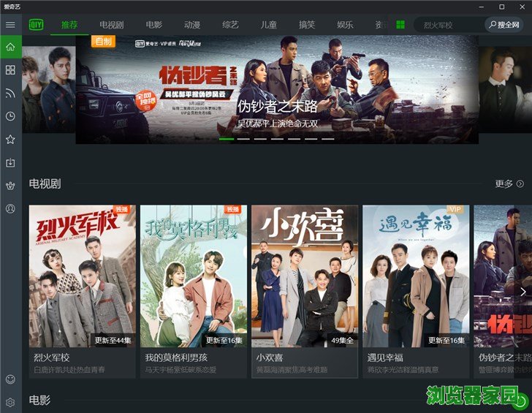
Task: Open the category grid sidebar icon
Action: click(x=10, y=70)
